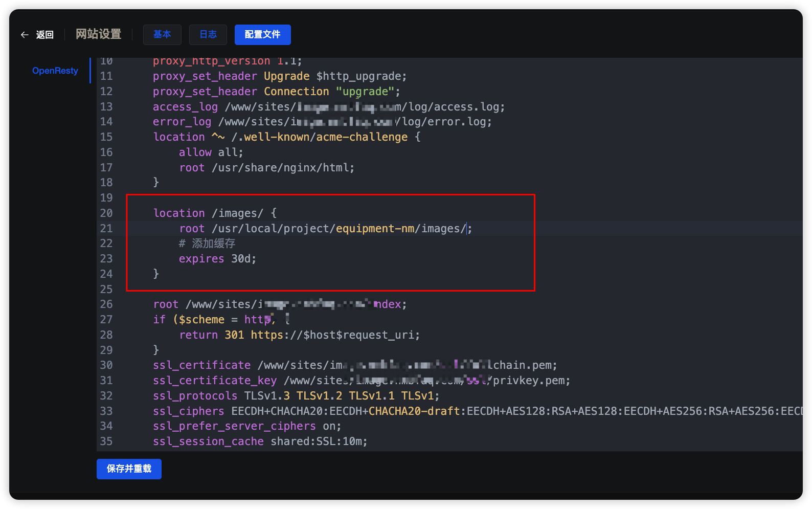Click 'ssl_session_cache shared:SSL:10m;' line
The height and width of the screenshot is (509, 812).
[260, 441]
